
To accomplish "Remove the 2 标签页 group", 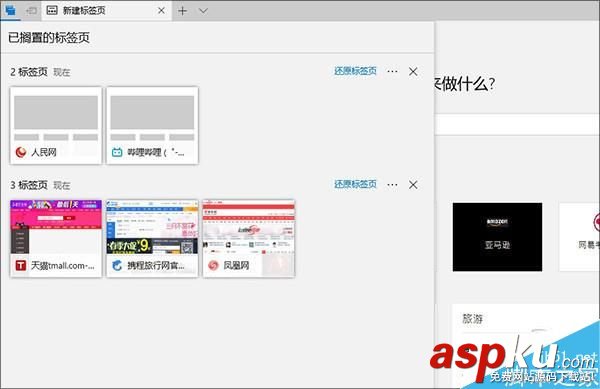I will point(413,72).
